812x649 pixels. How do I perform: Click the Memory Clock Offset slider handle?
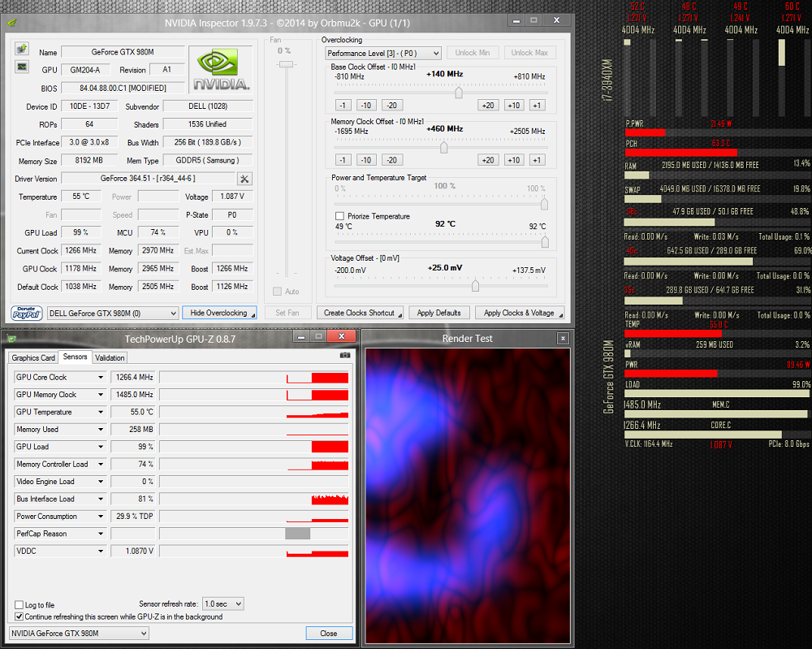(444, 148)
